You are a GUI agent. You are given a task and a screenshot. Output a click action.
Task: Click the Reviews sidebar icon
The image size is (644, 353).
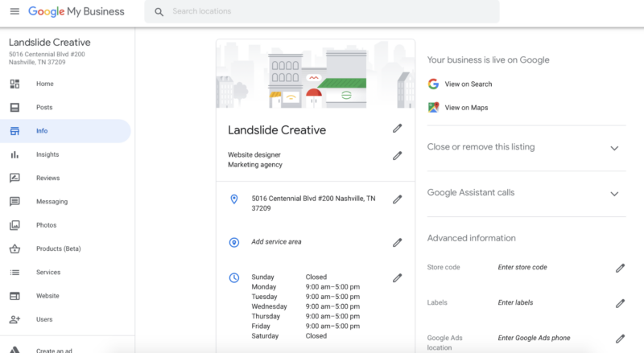[14, 179]
